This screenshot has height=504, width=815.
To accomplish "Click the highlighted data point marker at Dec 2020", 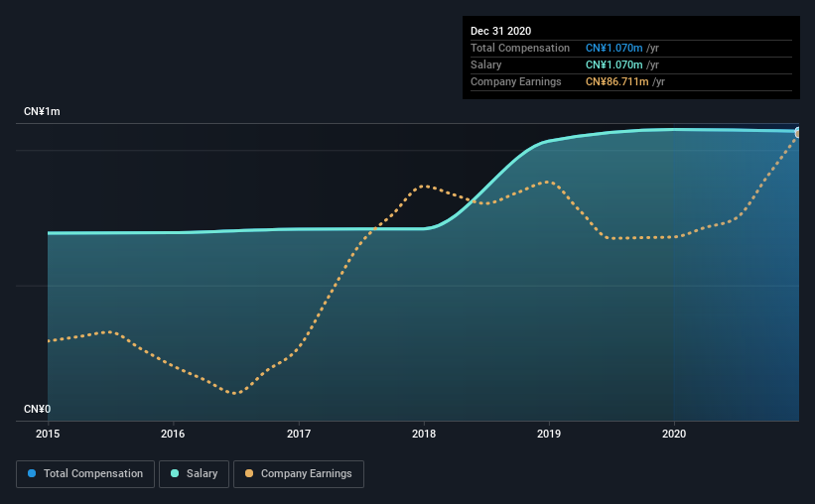I will pyautogui.click(x=798, y=133).
